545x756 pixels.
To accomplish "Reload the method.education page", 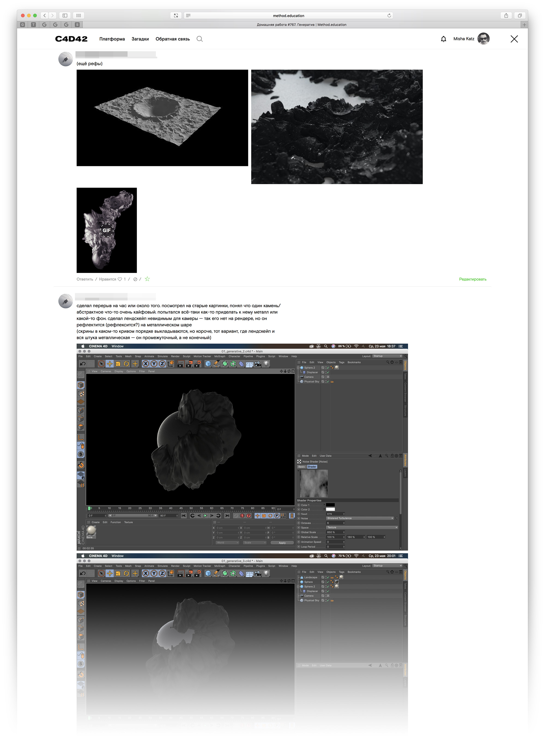I will [389, 15].
